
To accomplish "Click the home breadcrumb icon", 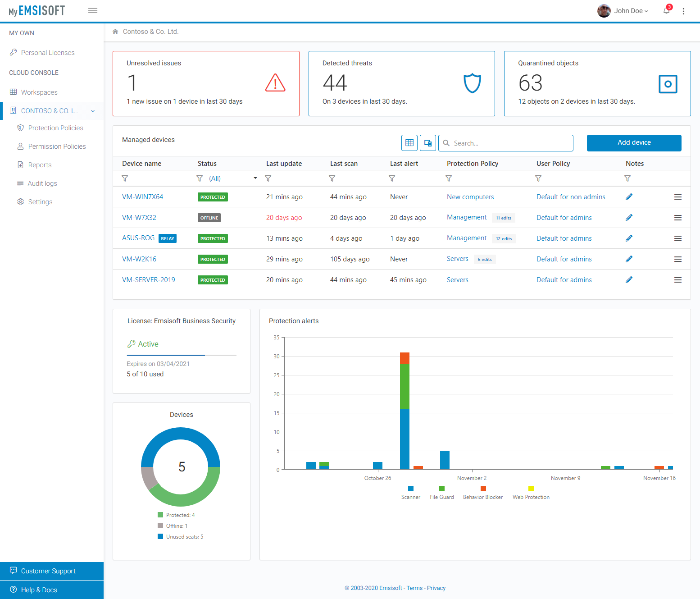I will 115,32.
